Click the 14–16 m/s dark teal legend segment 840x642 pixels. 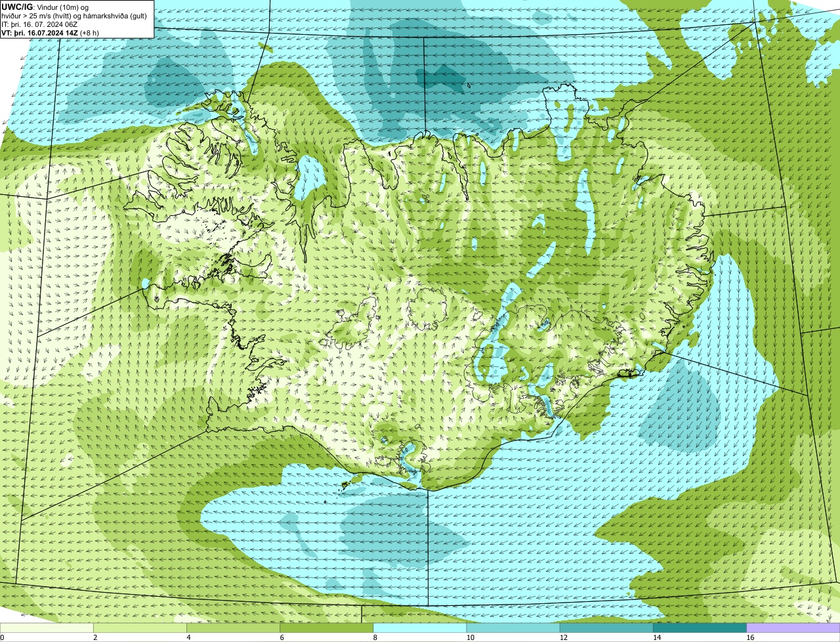pyautogui.click(x=700, y=628)
